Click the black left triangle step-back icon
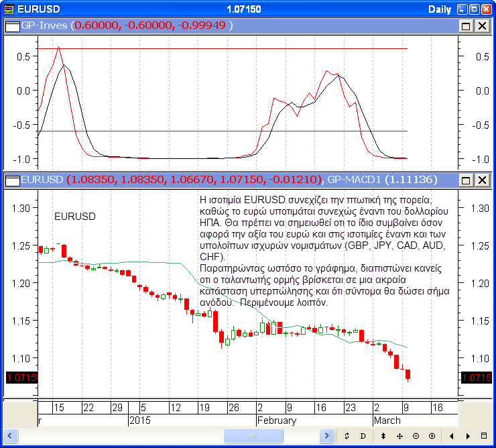This screenshot has height=448, width=496. [451, 437]
